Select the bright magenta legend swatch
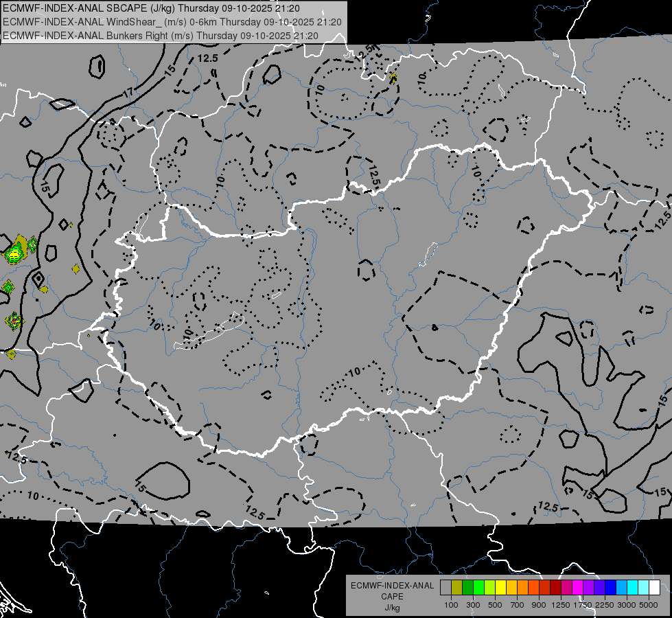Viewport: 672px width, 618px height. tap(577, 587)
